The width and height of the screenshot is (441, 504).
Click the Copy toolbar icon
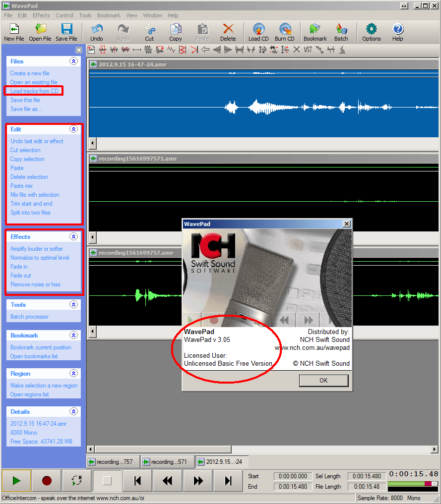coord(176,33)
